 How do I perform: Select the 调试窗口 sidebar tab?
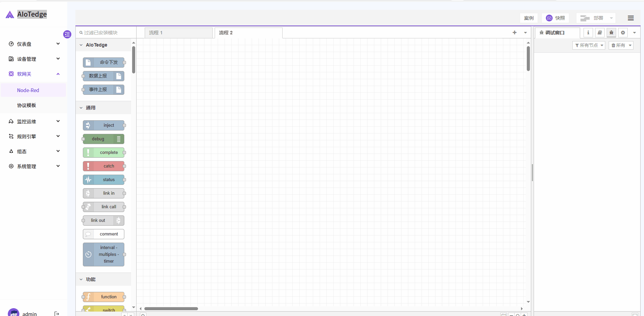(x=557, y=33)
